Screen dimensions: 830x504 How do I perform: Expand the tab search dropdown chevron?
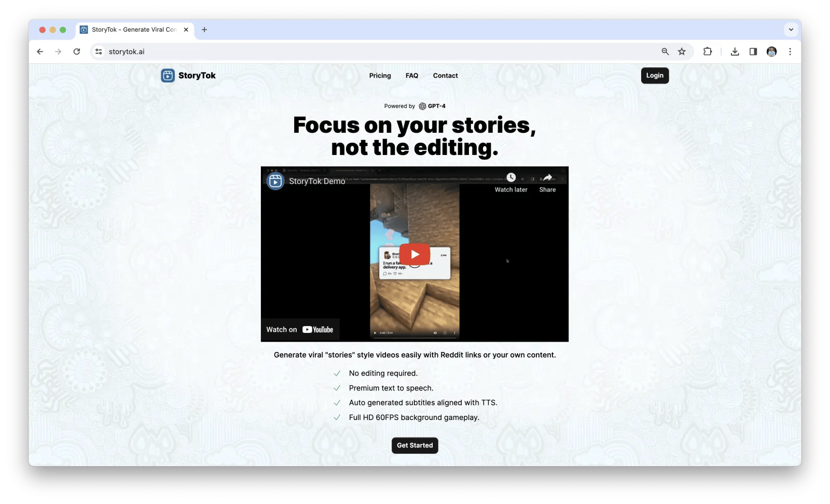(791, 30)
